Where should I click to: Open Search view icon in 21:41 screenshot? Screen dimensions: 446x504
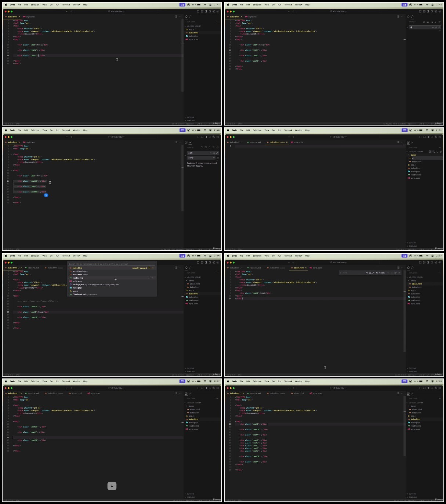pos(190,17)
